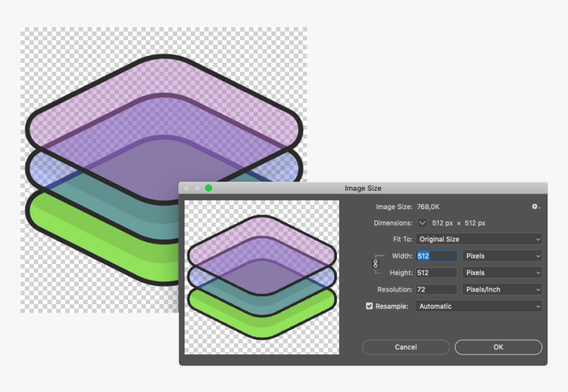Screen dimensions: 568x392
Task: Click the Height input field
Action: pyautogui.click(x=437, y=273)
